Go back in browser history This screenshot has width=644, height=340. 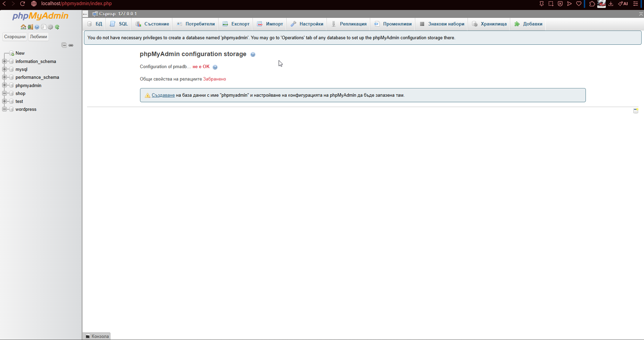pos(4,4)
